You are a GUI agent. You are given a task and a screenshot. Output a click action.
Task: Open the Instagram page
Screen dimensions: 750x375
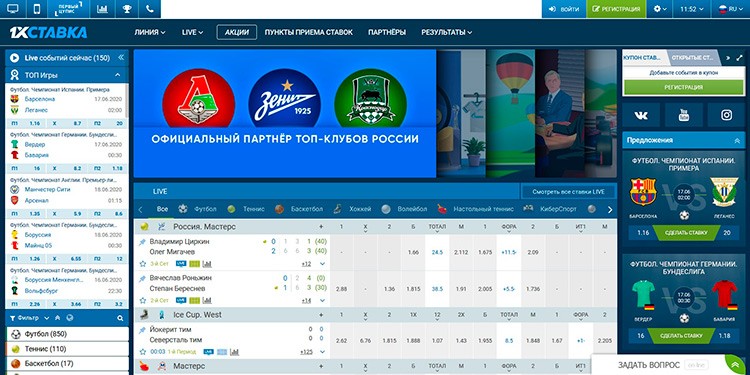(727, 115)
